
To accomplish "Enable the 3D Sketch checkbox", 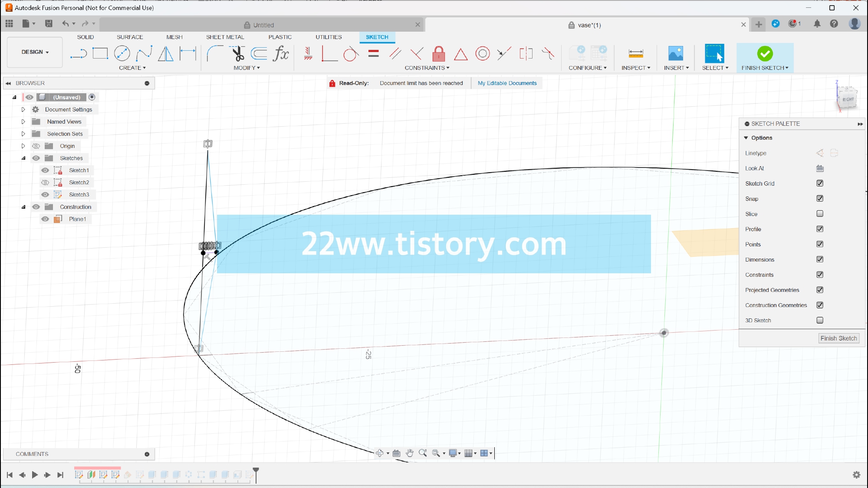I will (820, 321).
